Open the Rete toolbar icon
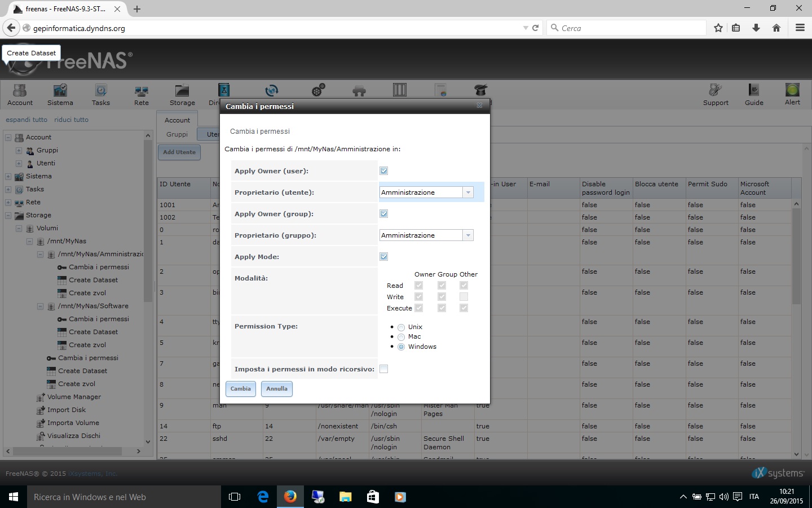 click(x=142, y=95)
